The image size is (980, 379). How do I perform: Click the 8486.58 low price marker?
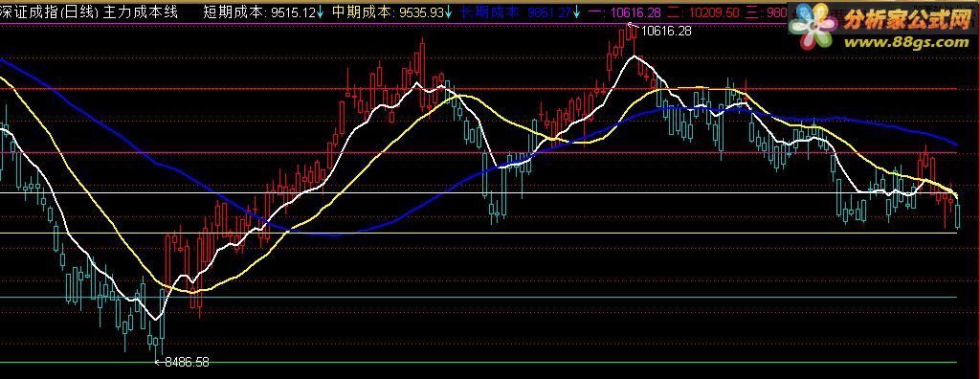pos(186,362)
